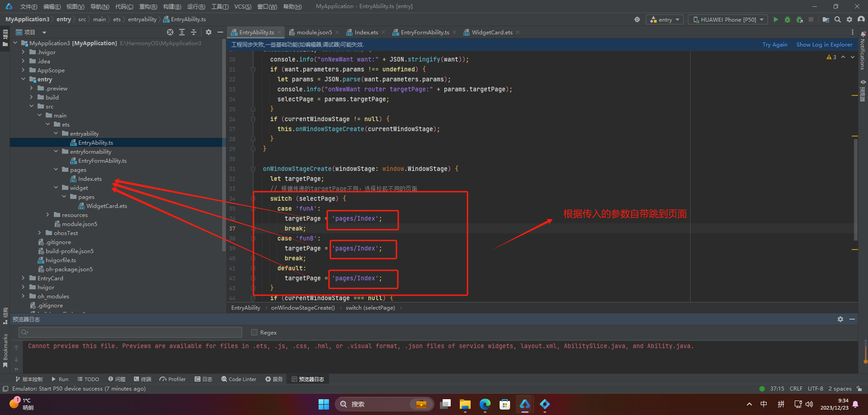Screen dimensions: 868x415
Task: Click Show Log in Explorer link
Action: tap(824, 44)
